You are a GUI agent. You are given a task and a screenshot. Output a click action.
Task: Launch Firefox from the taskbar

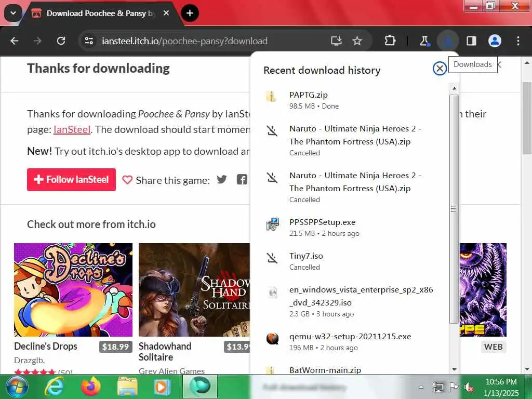pos(91,387)
